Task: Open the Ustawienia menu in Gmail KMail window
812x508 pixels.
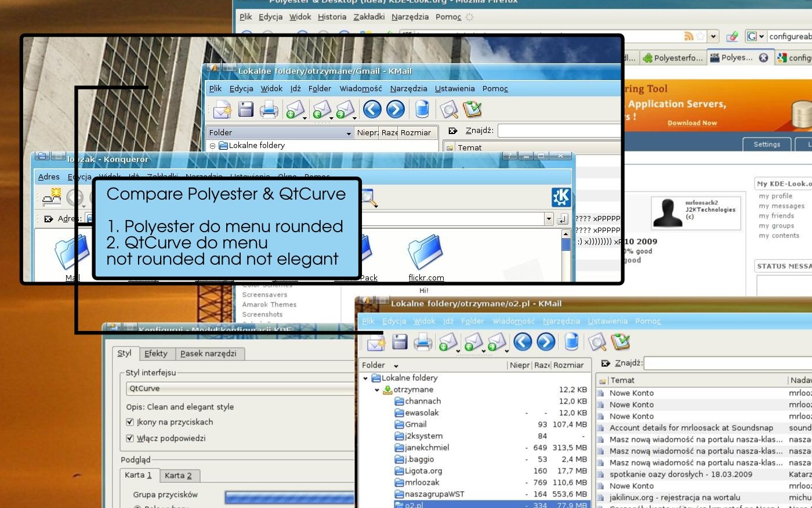Action: click(455, 88)
